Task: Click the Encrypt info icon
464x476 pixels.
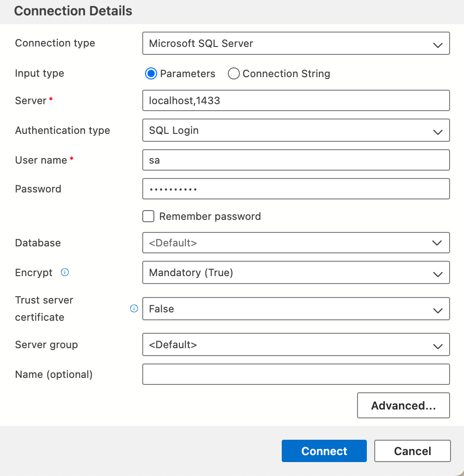Action: [65, 272]
